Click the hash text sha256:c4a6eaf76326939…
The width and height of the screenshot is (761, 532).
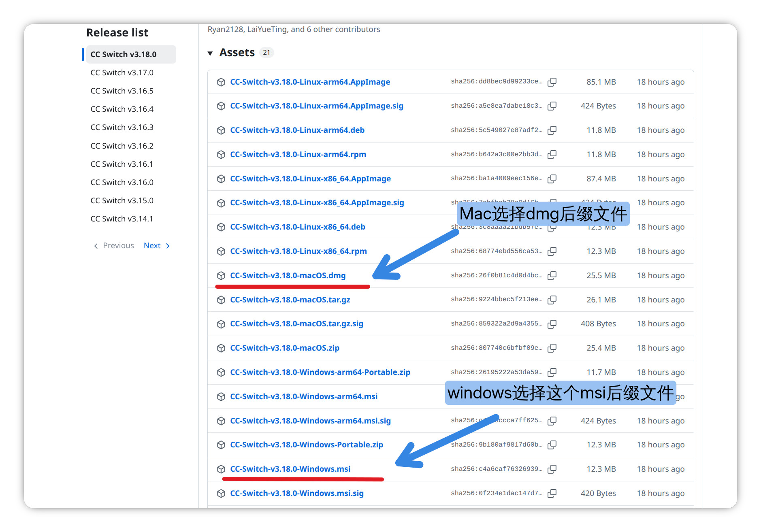click(x=497, y=469)
